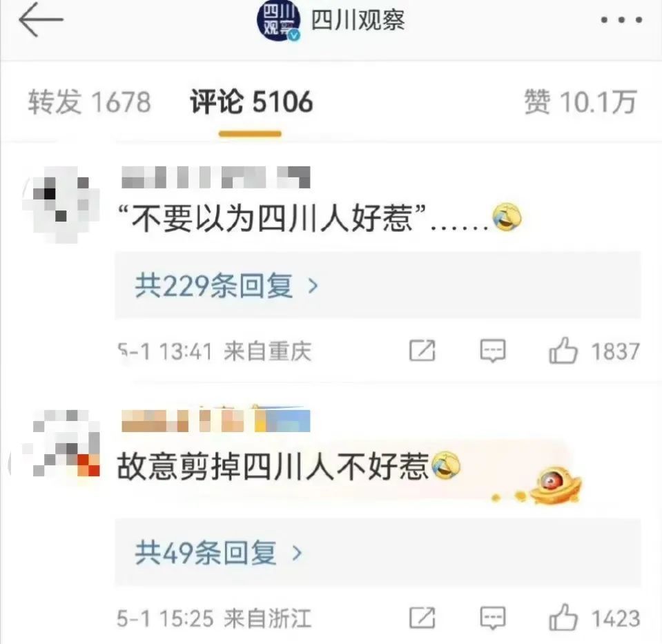Repost the comment from 浙江
The image size is (662, 644).
[x=422, y=618]
